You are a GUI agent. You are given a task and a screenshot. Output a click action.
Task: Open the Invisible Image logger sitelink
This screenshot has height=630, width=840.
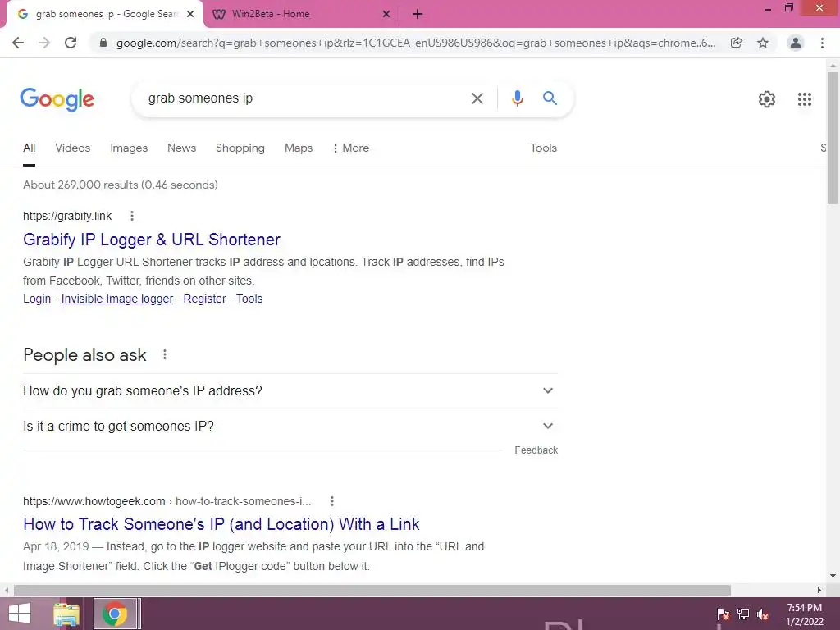[x=116, y=299]
